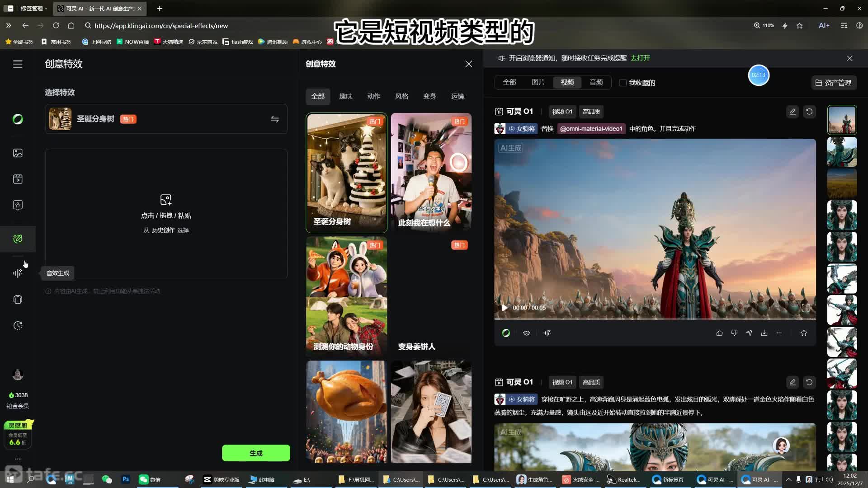Switch to the 趣味 category tab

point(346,96)
